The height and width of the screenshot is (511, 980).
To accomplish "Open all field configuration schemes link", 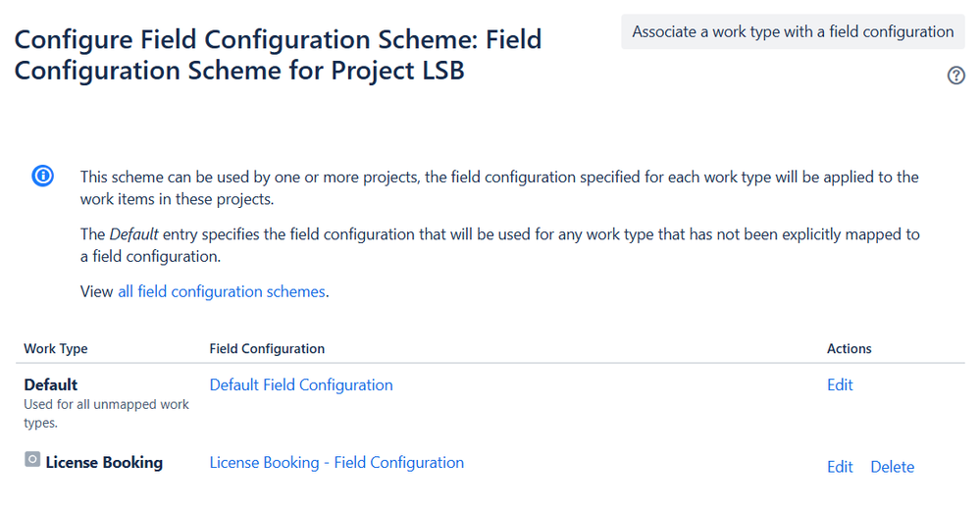I will (x=222, y=291).
